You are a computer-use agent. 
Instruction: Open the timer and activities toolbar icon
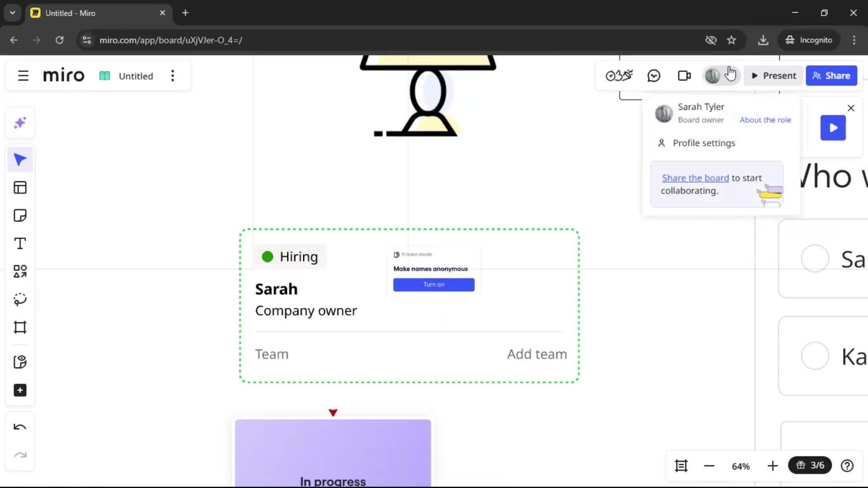pos(619,75)
